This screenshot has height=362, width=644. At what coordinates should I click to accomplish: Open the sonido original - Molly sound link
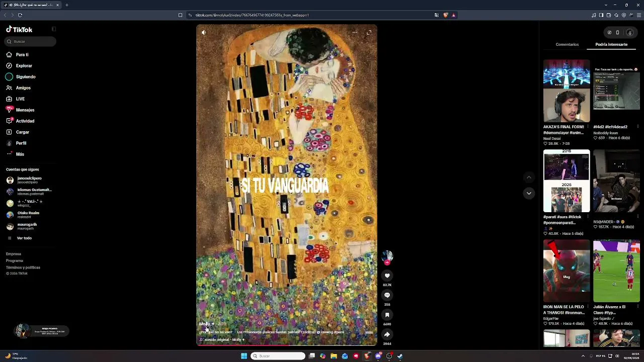(x=222, y=340)
